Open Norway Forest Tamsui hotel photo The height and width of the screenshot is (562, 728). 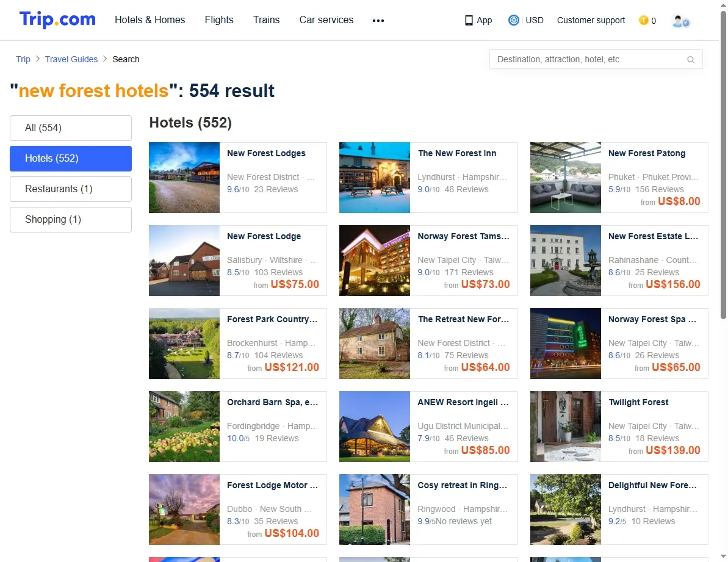[375, 261]
